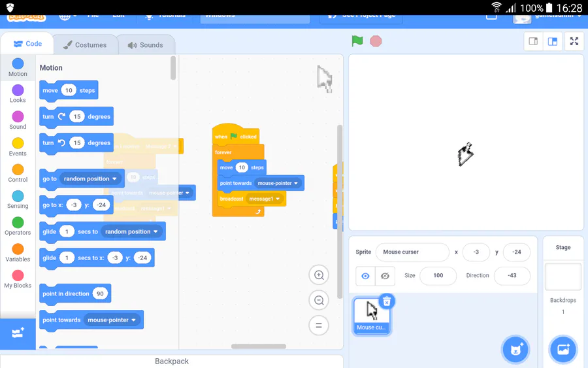Click the y value in go to x y block
This screenshot has width=588, height=368.
coord(101,205)
